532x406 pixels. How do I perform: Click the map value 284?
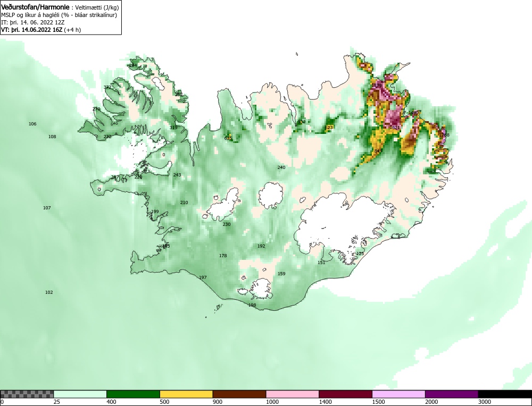coord(133,65)
